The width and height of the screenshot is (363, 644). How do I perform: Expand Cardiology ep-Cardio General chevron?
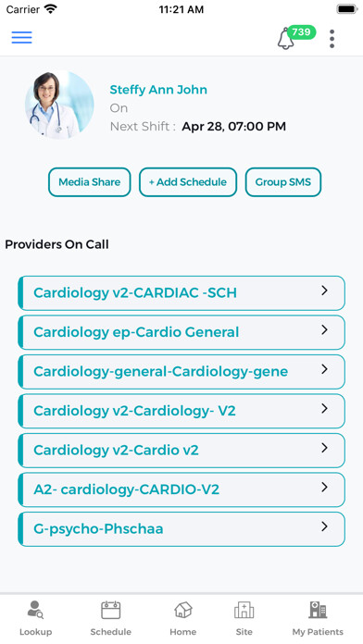(324, 329)
